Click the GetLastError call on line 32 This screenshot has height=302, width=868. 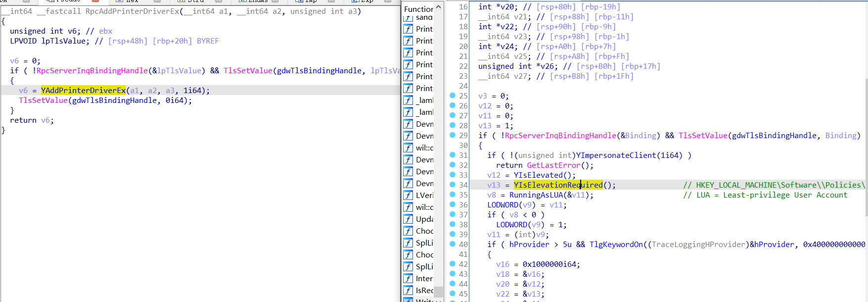(553, 165)
